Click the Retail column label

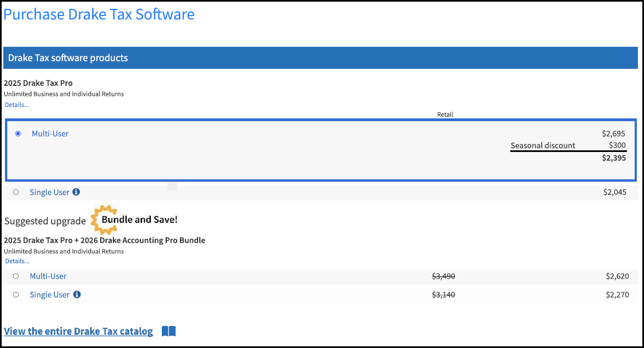pyautogui.click(x=445, y=115)
